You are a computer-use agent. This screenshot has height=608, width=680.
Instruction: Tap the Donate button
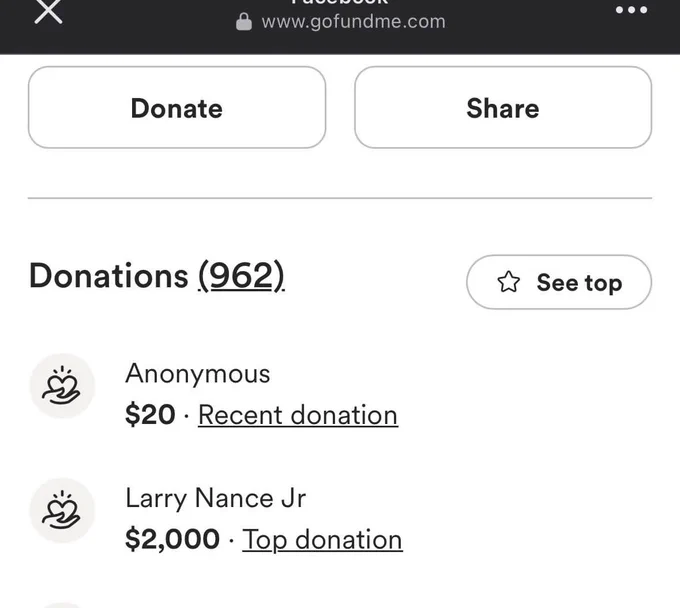tap(177, 108)
